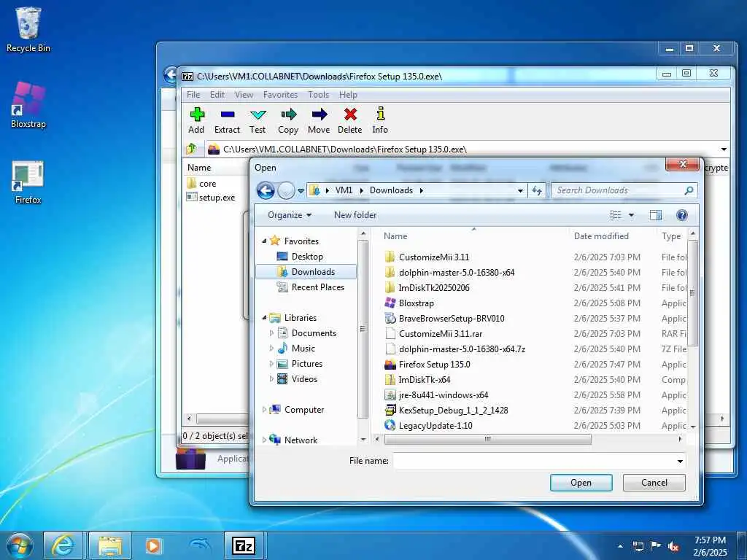Collapse the Libraries tree group
Viewport: 747px width, 560px height.
pos(264,318)
